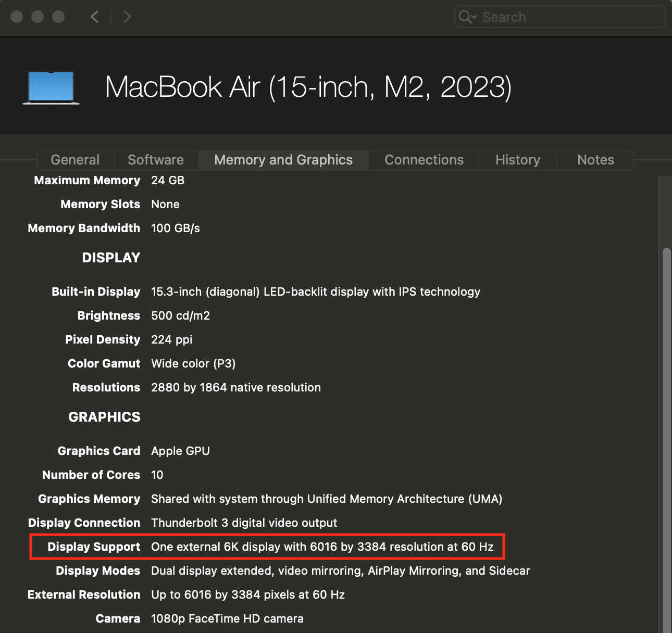
Task: Select the Memory and Graphics tab
Action: click(x=283, y=160)
